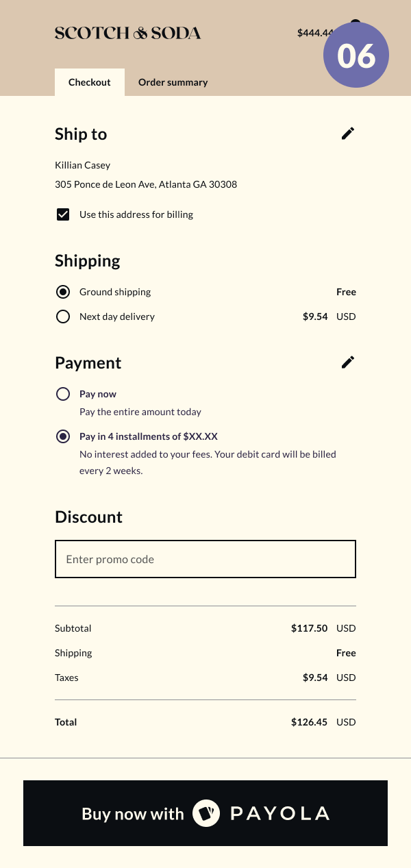Click the Killian Casey recipient name
Image resolution: width=411 pixels, height=868 pixels.
pos(82,165)
